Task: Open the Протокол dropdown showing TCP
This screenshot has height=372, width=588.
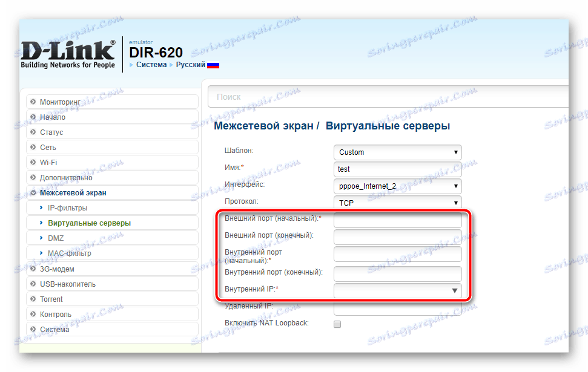Action: (x=397, y=203)
